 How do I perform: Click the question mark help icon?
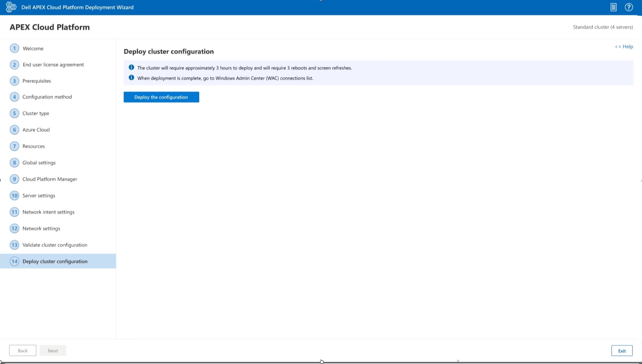click(629, 7)
